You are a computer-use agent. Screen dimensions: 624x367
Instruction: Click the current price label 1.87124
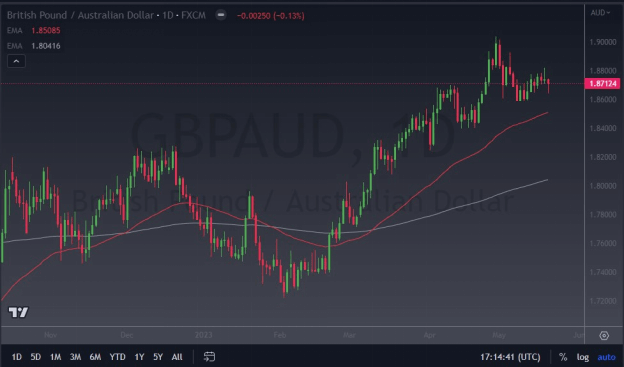603,84
